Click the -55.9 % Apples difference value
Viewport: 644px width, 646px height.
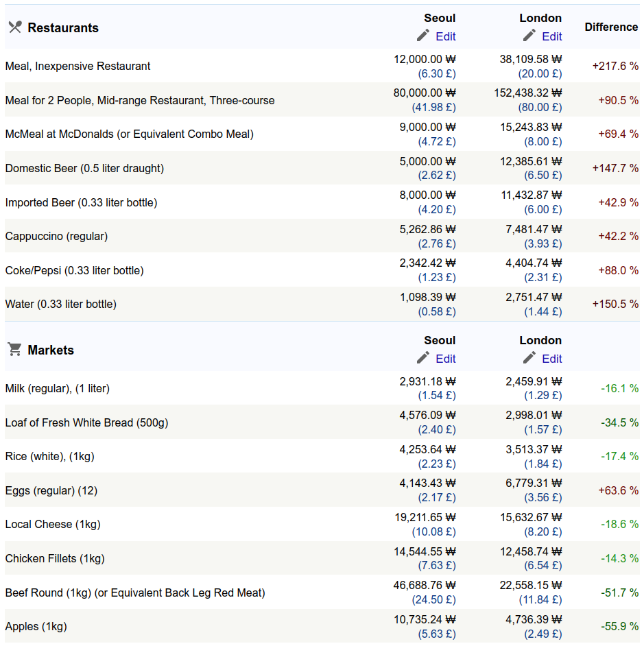point(619,627)
